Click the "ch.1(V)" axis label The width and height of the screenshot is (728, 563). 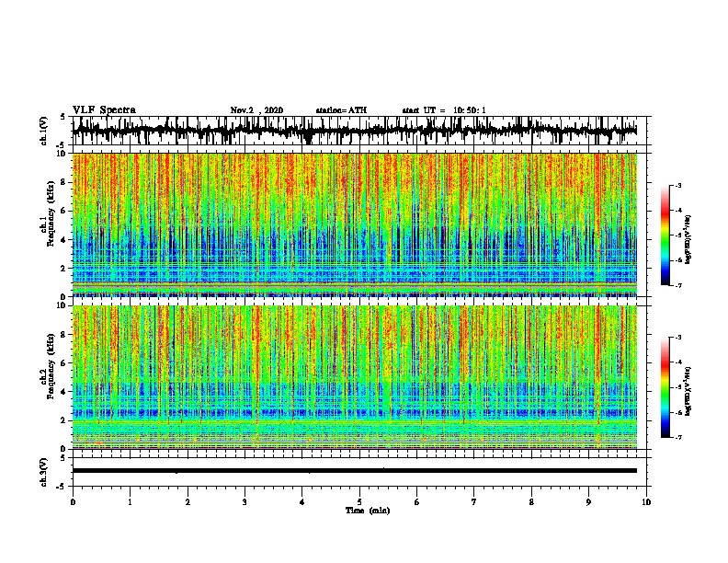coord(44,131)
